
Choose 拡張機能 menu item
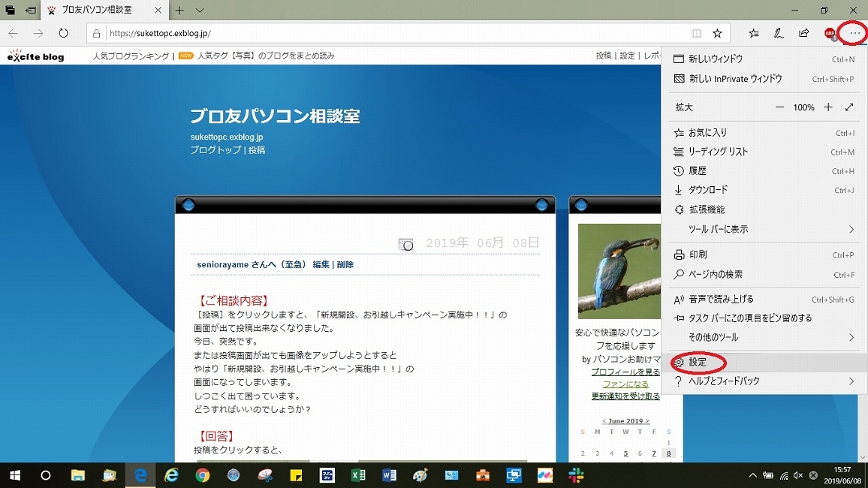764,209
